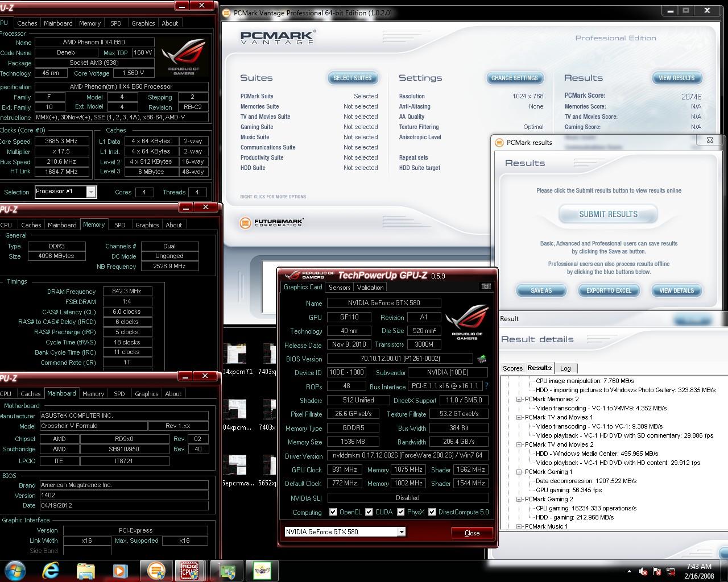Click the last white taskbar app icon
Screen dimensions: 728x582
(262, 571)
